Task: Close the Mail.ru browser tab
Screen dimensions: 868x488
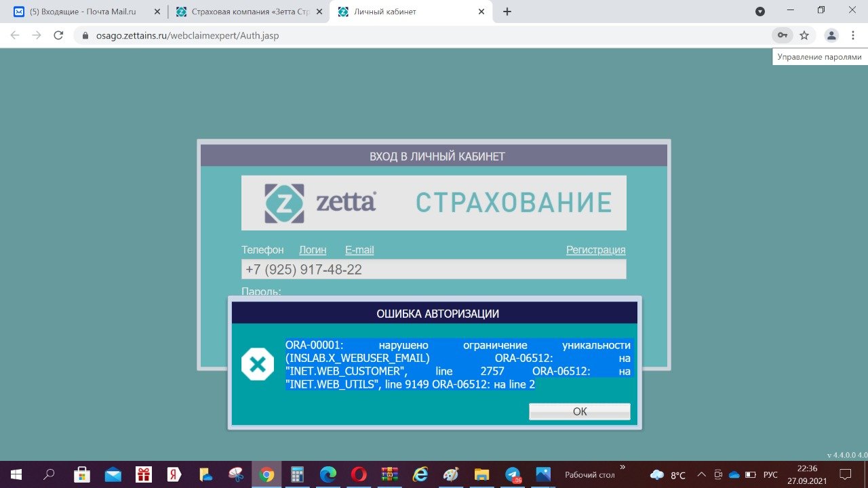Action: coord(157,12)
